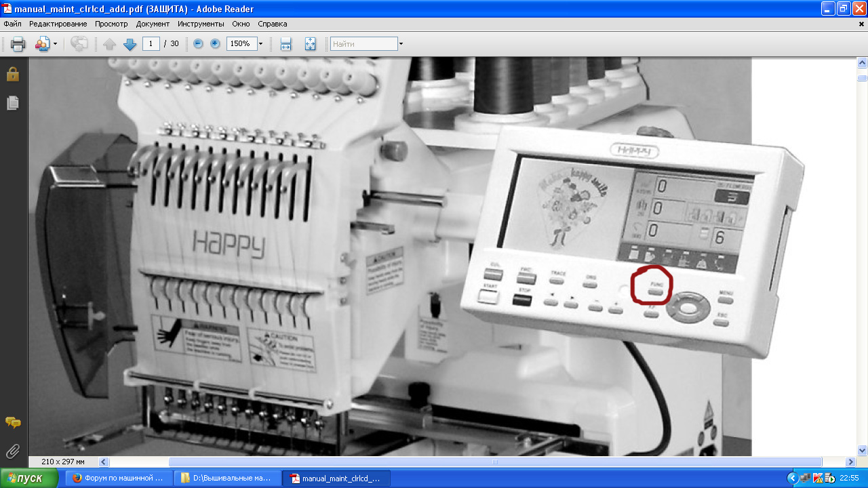The width and height of the screenshot is (868, 488).
Task: Open the zoom level dropdown arrow
Action: tap(260, 44)
